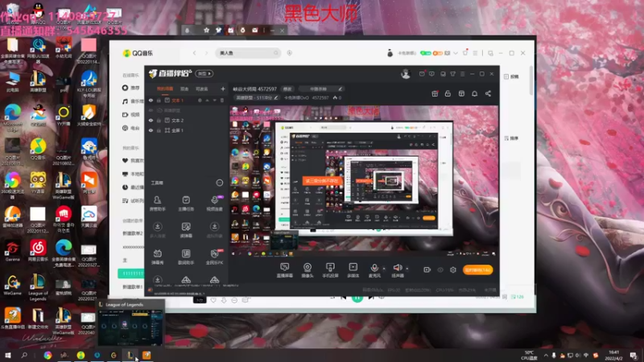Toggle lock on the 文本 1 layer
The height and width of the screenshot is (362, 644).
(159, 101)
